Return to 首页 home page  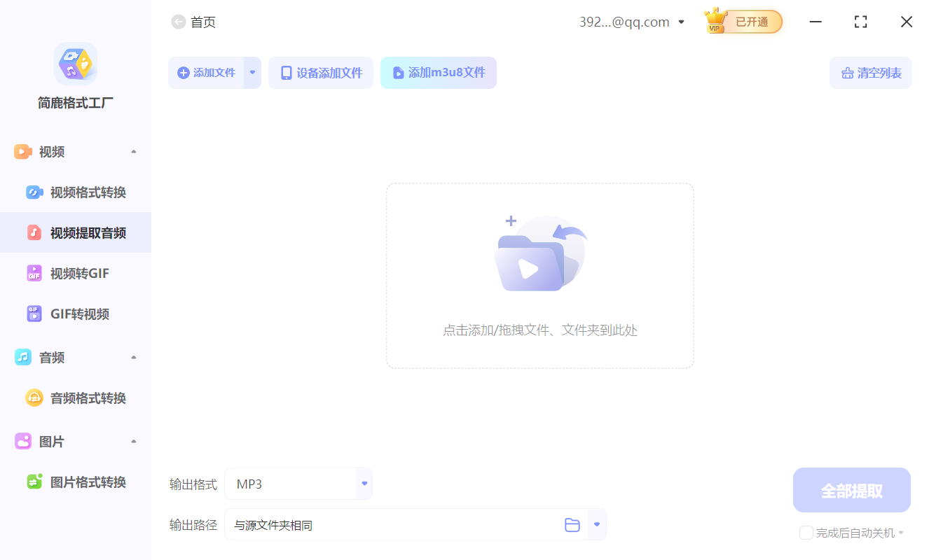[193, 22]
